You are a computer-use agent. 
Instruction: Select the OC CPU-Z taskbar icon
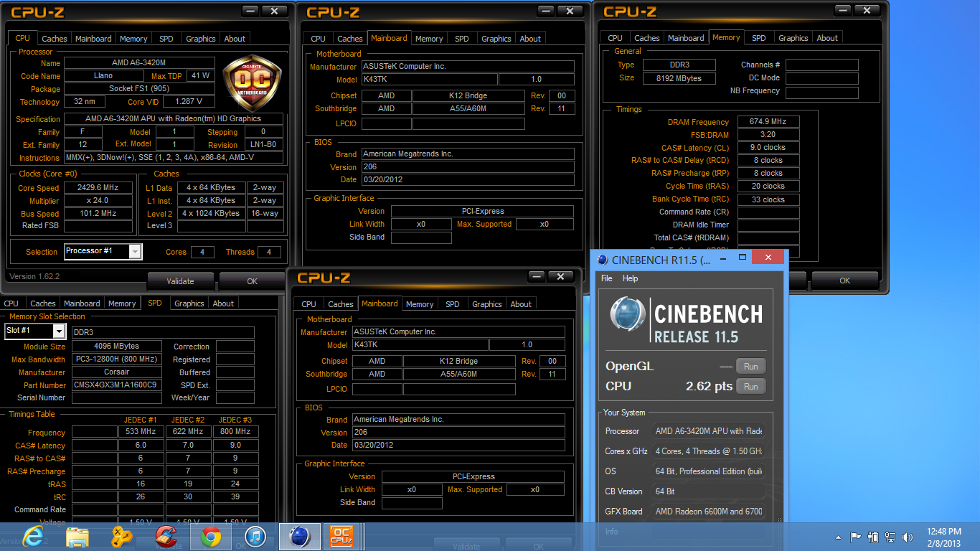[x=341, y=536]
